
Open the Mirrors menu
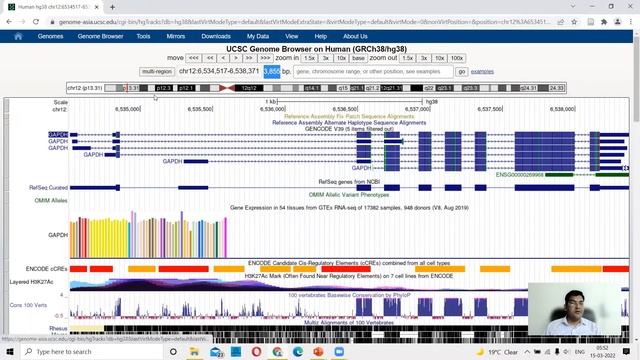tap(176, 36)
